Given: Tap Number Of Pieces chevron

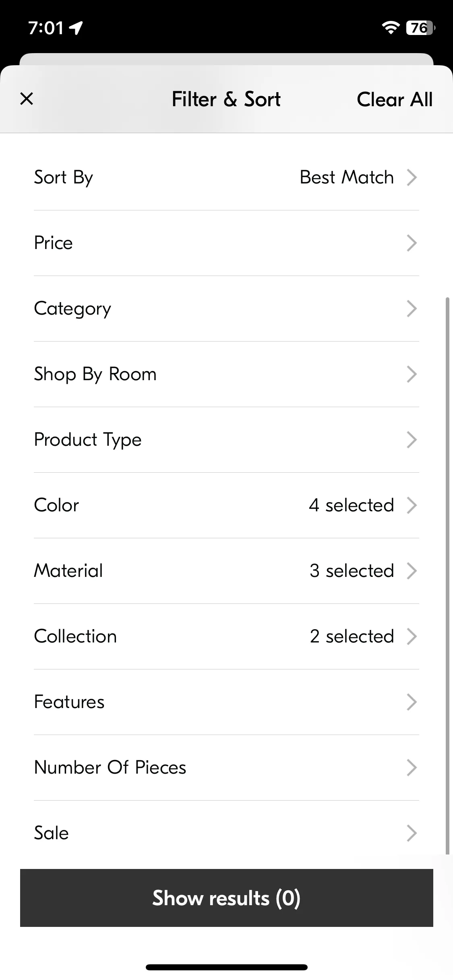Looking at the screenshot, I should click(412, 768).
